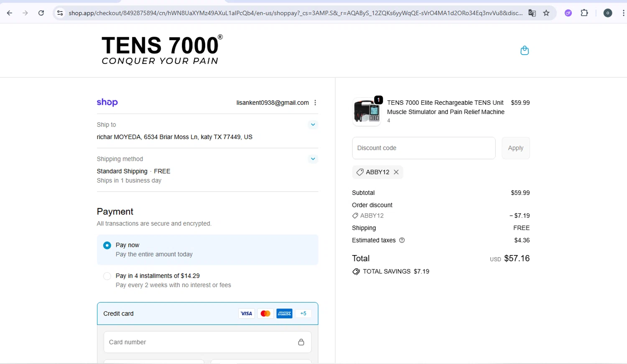
Task: Open Chrome's three-dot menu
Action: click(x=623, y=13)
